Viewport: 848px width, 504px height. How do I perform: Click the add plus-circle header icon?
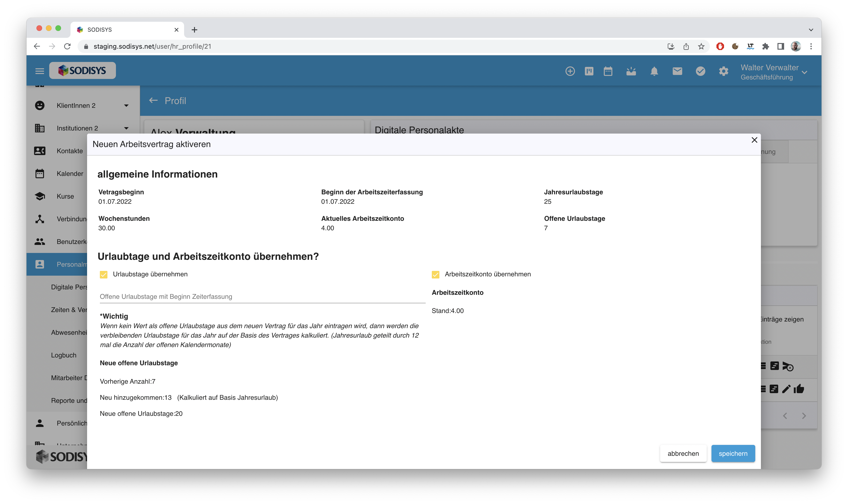coord(570,71)
